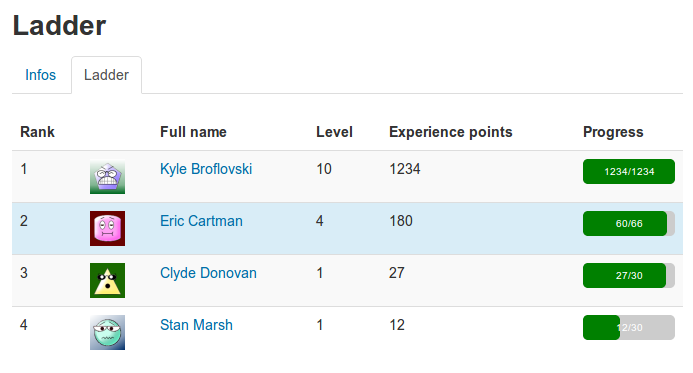Click the 1234/1234 progress bar

coord(628,171)
